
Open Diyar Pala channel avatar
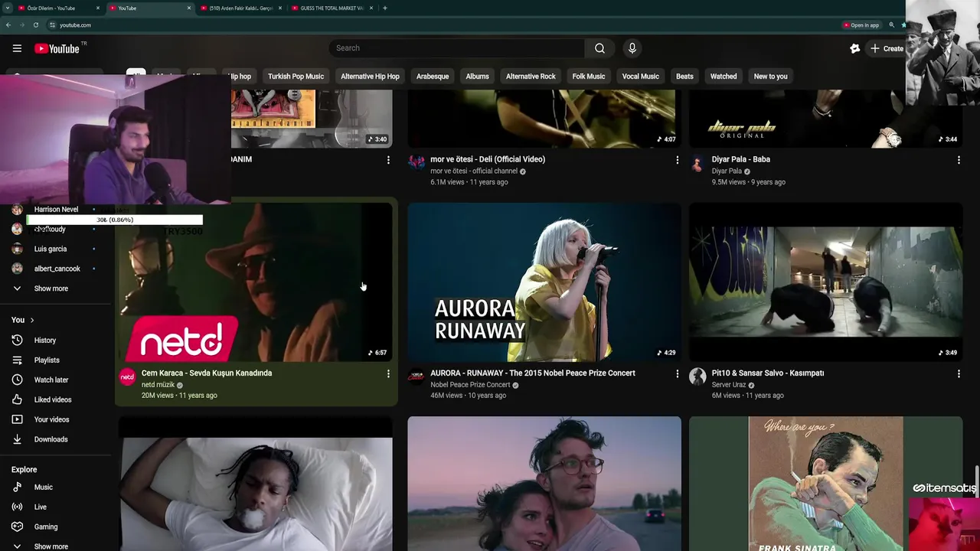697,162
